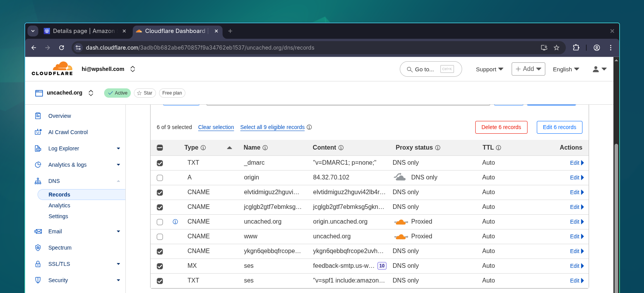Click the Delete 6 records button

coord(501,127)
